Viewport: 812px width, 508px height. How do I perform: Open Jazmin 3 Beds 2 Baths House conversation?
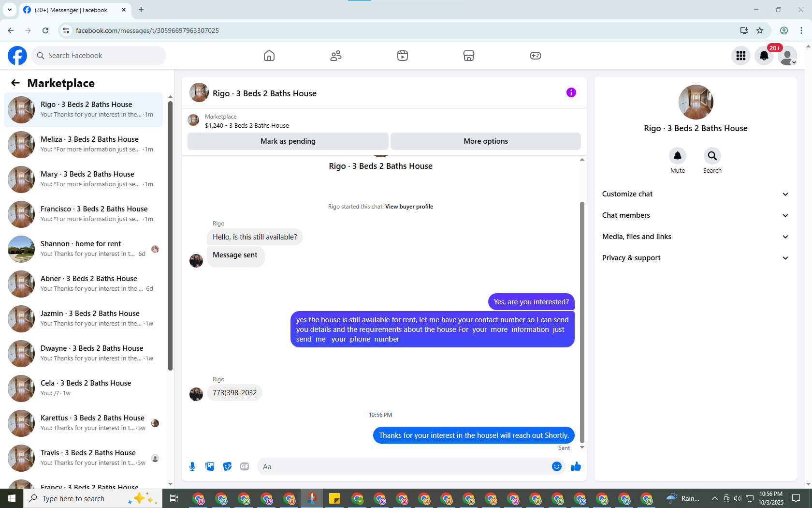84,319
